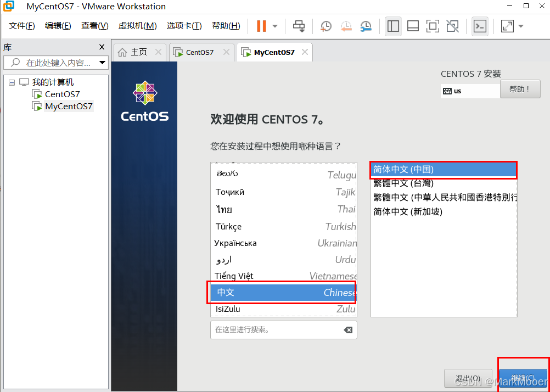Select MyCentOS7 VM in library tree
Viewport: 550px width, 392px height.
69,106
